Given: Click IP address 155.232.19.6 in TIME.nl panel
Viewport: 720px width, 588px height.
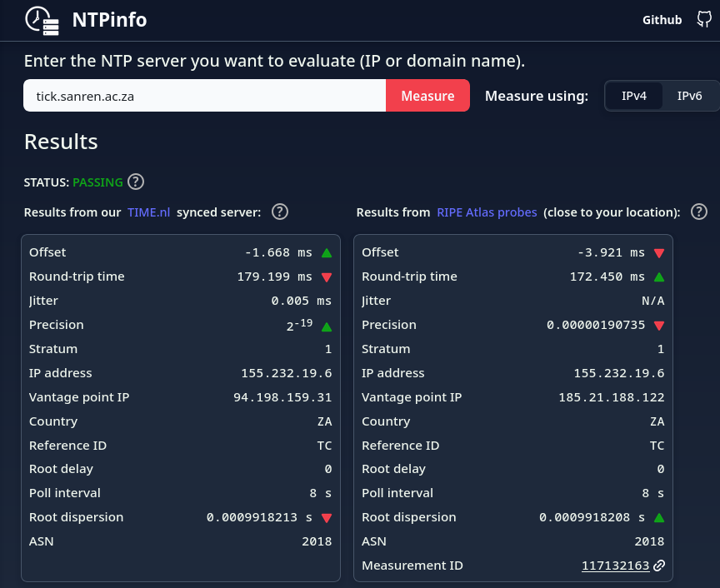Looking at the screenshot, I should coord(287,373).
